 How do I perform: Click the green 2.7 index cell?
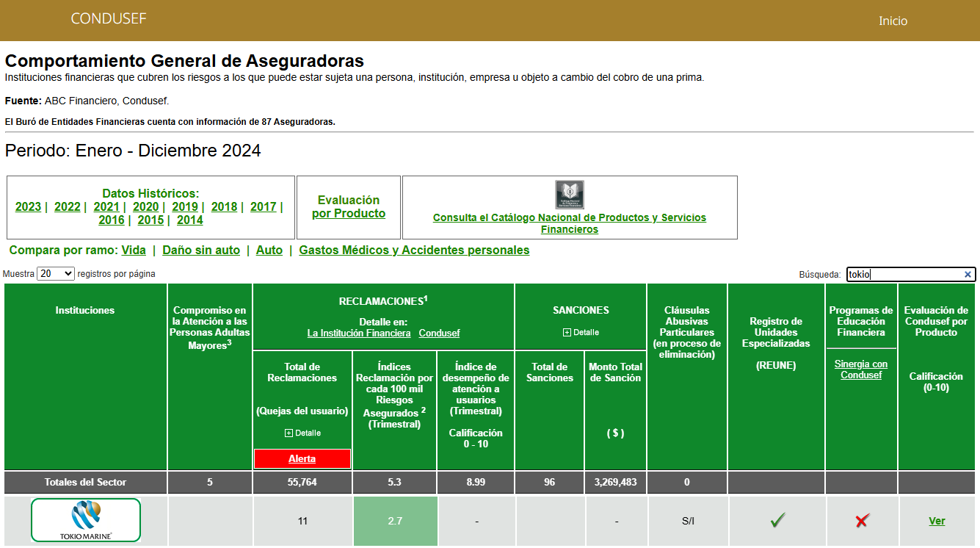click(395, 521)
